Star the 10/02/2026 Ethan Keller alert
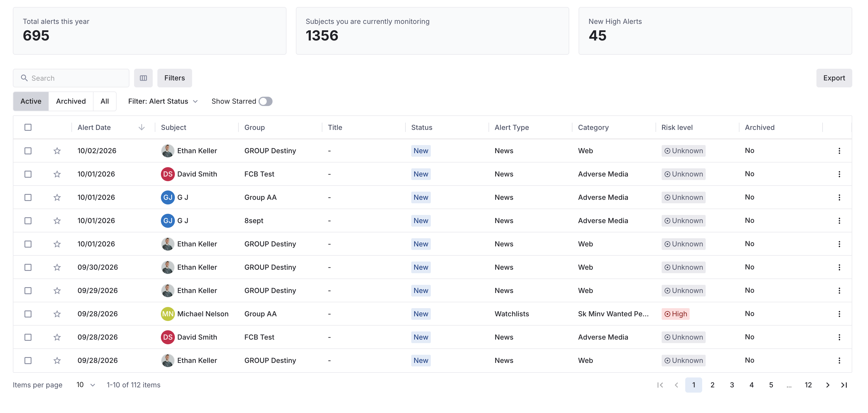Image resolution: width=868 pixels, height=413 pixels. pyautogui.click(x=57, y=151)
